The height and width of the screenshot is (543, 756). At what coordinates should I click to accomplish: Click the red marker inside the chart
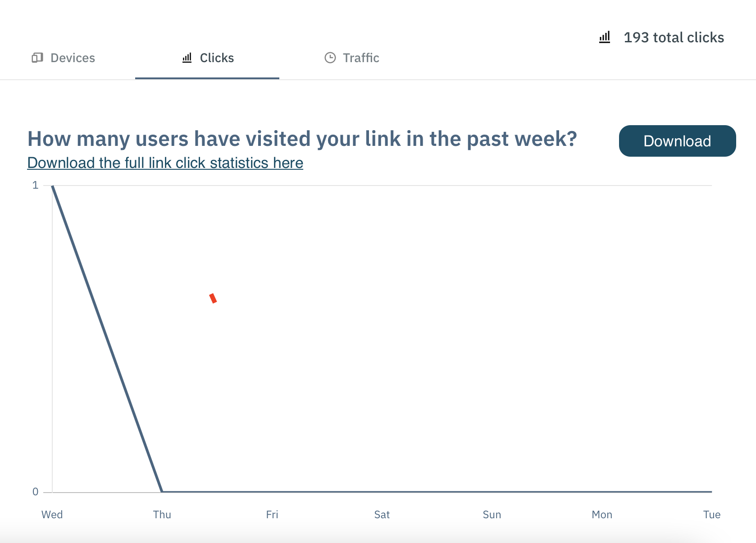[212, 299]
